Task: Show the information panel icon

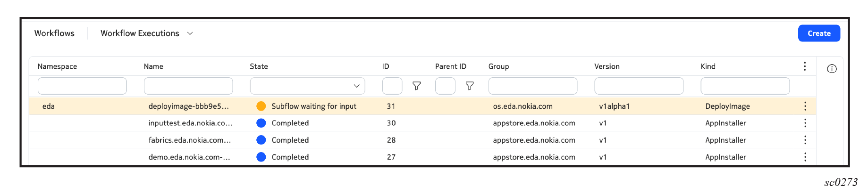Action: click(832, 69)
